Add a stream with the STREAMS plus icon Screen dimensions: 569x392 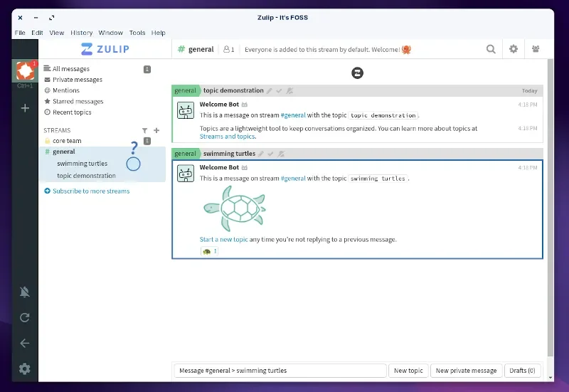click(x=156, y=130)
